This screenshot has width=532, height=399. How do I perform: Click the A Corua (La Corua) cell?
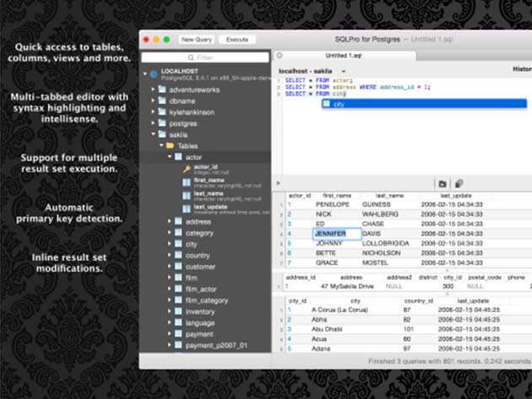339,310
